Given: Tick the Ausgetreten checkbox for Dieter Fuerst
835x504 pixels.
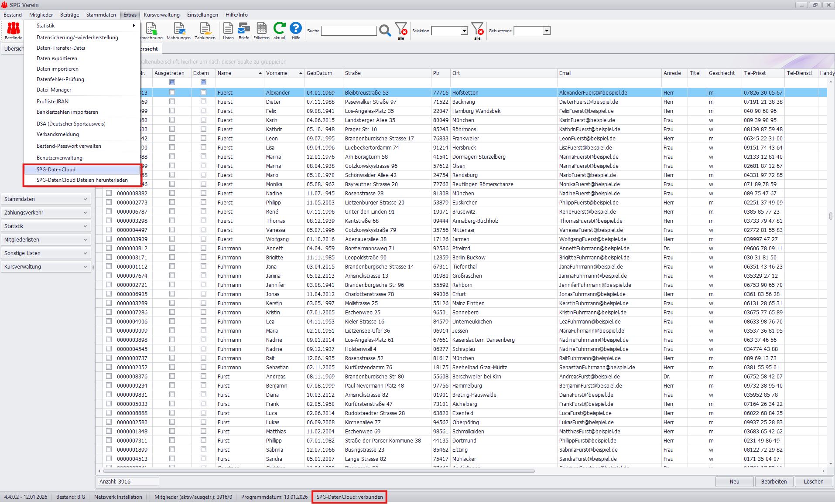Looking at the screenshot, I should (x=172, y=102).
